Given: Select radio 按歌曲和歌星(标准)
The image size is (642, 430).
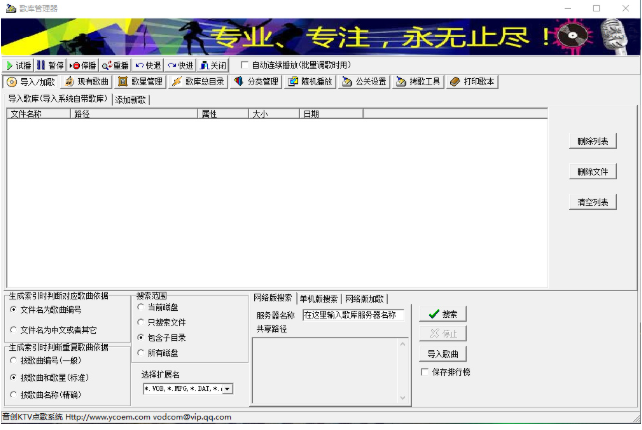Looking at the screenshot, I should point(49,378).
